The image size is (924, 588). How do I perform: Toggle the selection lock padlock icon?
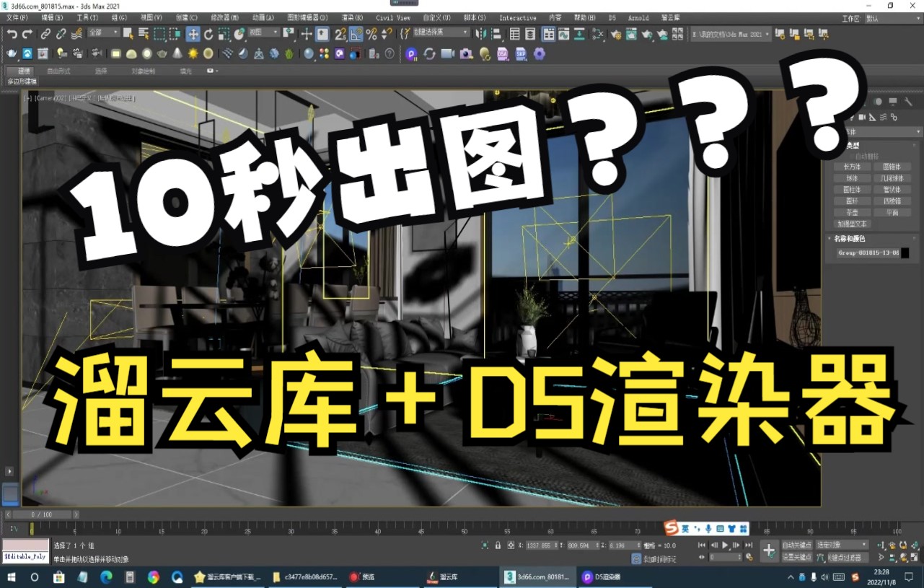(498, 545)
